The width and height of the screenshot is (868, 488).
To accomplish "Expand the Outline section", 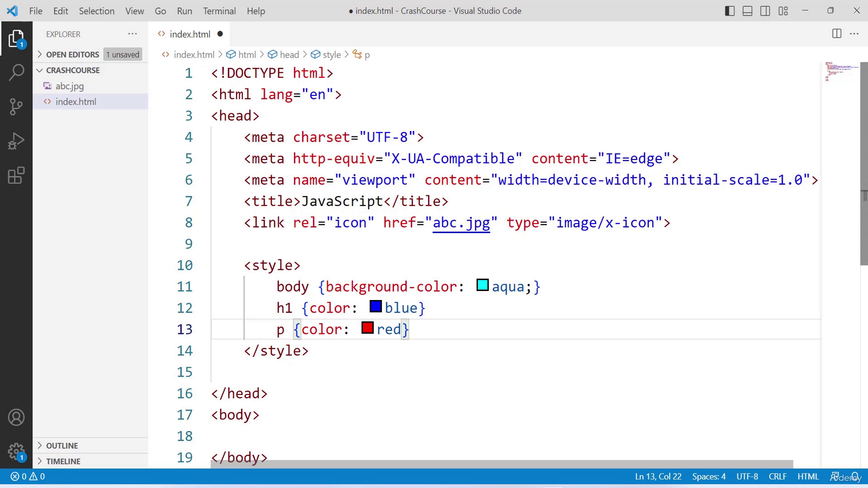I will pos(40,446).
